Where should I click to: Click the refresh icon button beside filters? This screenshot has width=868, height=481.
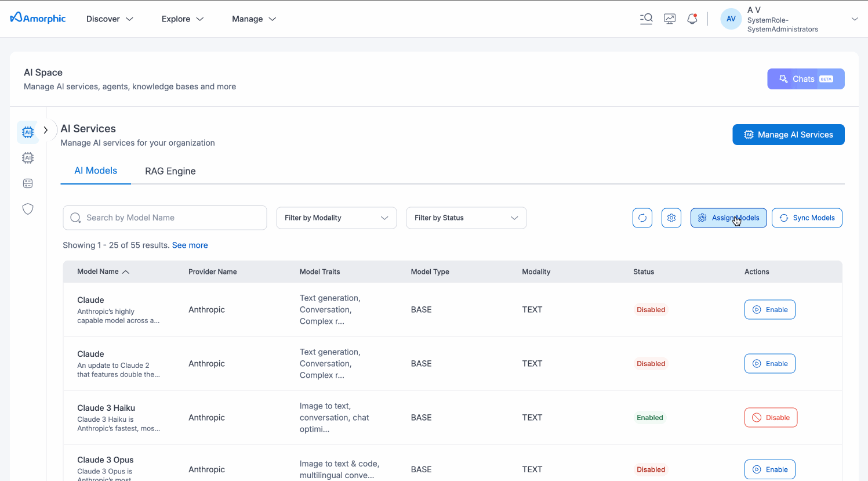pyautogui.click(x=642, y=218)
